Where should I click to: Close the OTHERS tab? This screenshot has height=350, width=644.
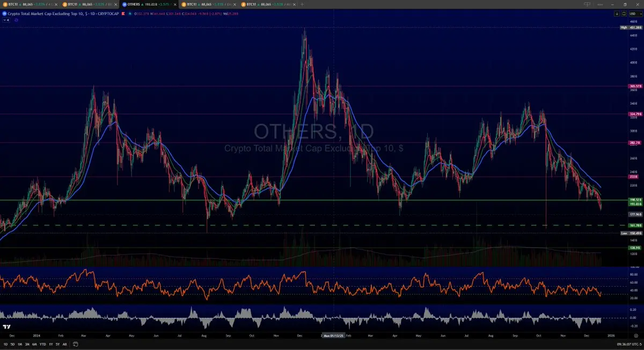point(174,4)
